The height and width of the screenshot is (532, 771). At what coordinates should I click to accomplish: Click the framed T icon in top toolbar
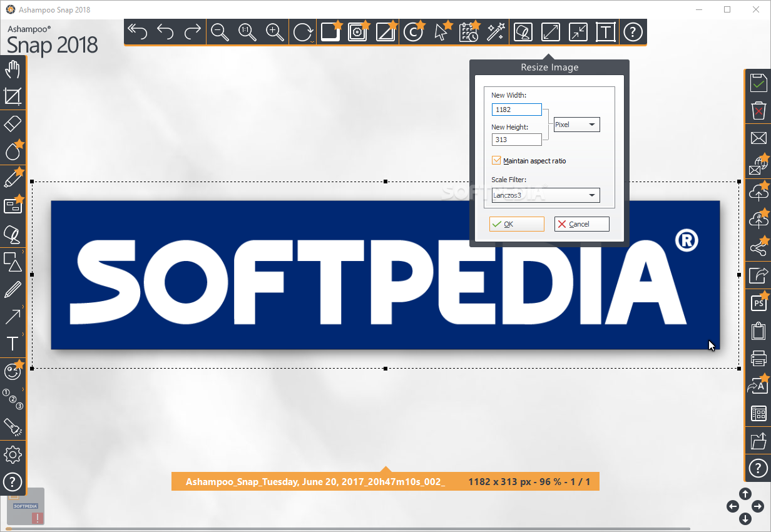pyautogui.click(x=606, y=31)
